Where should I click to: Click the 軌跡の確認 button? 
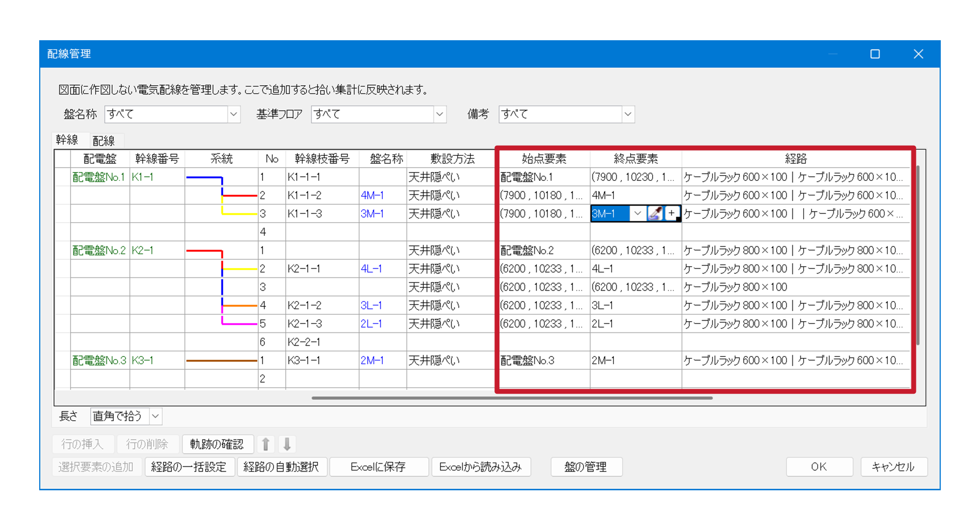(x=218, y=444)
